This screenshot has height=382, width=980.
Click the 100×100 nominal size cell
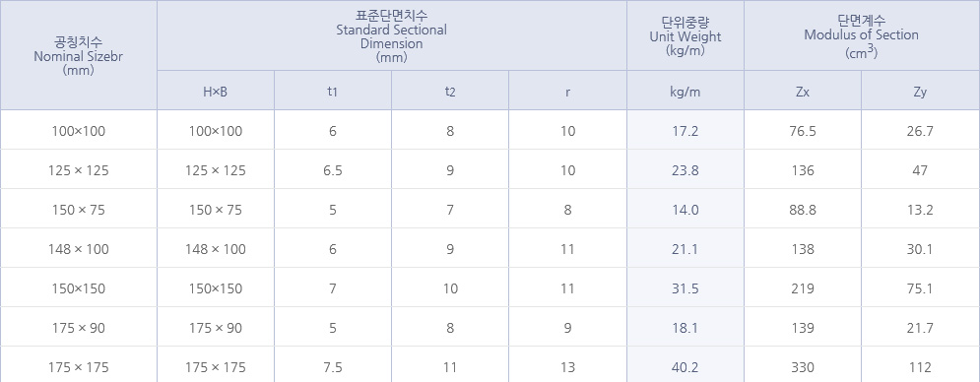pyautogui.click(x=78, y=130)
